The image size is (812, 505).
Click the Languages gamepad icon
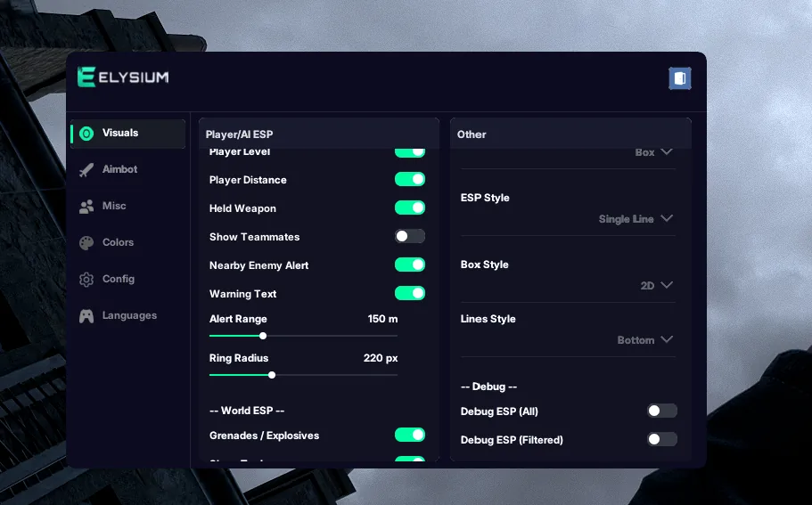point(86,315)
